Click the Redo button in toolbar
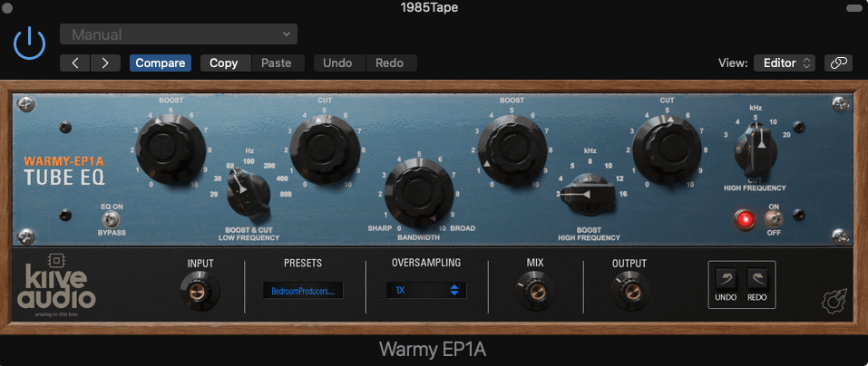Image resolution: width=868 pixels, height=366 pixels. [391, 63]
